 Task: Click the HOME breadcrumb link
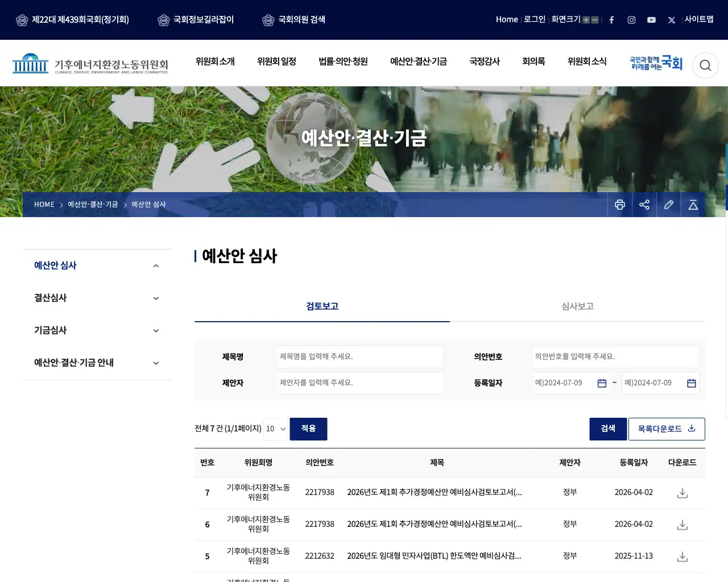pyautogui.click(x=44, y=205)
